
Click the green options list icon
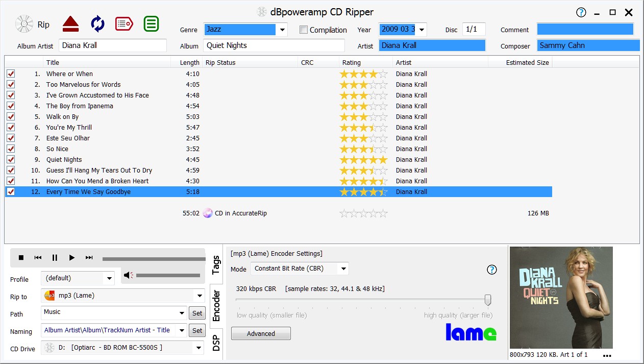tap(151, 24)
